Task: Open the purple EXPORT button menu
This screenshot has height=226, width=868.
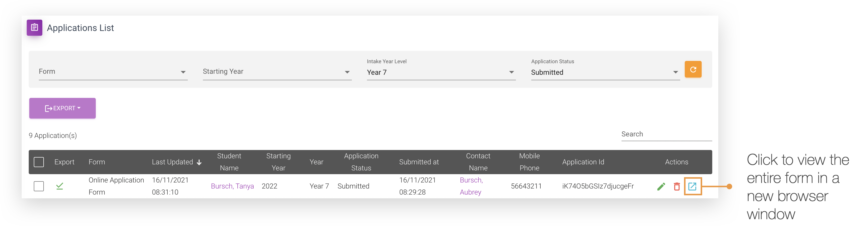Action: pos(62,108)
